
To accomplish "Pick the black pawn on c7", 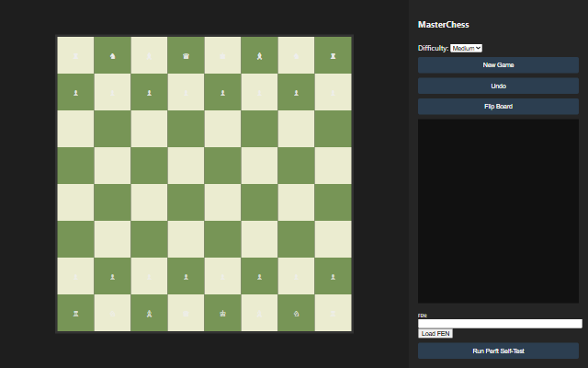I will point(149,92).
